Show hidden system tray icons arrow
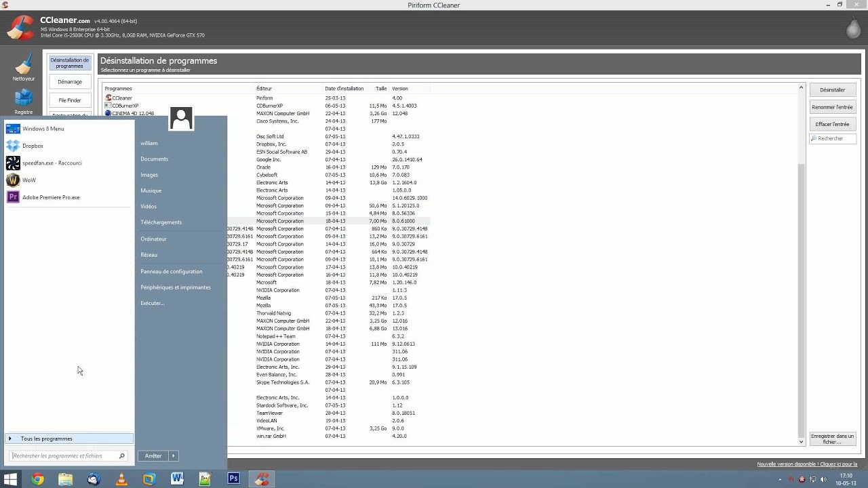868x488 pixels. [x=780, y=479]
